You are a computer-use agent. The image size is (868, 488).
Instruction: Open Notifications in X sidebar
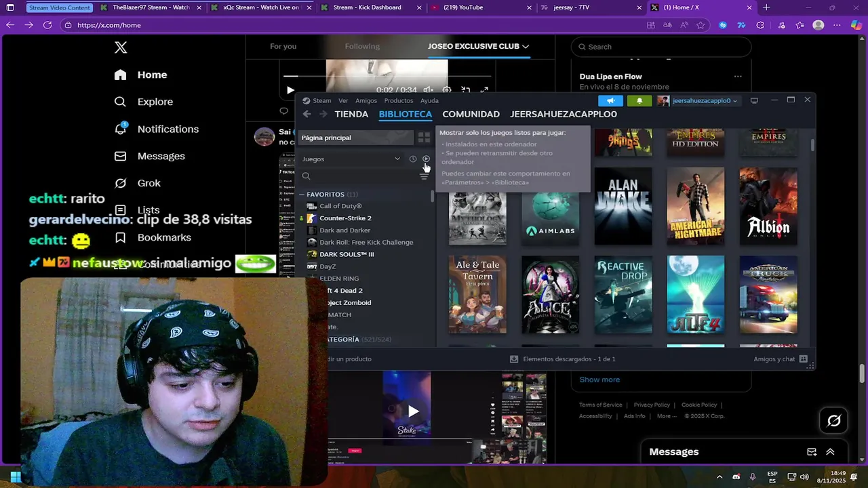(x=156, y=129)
